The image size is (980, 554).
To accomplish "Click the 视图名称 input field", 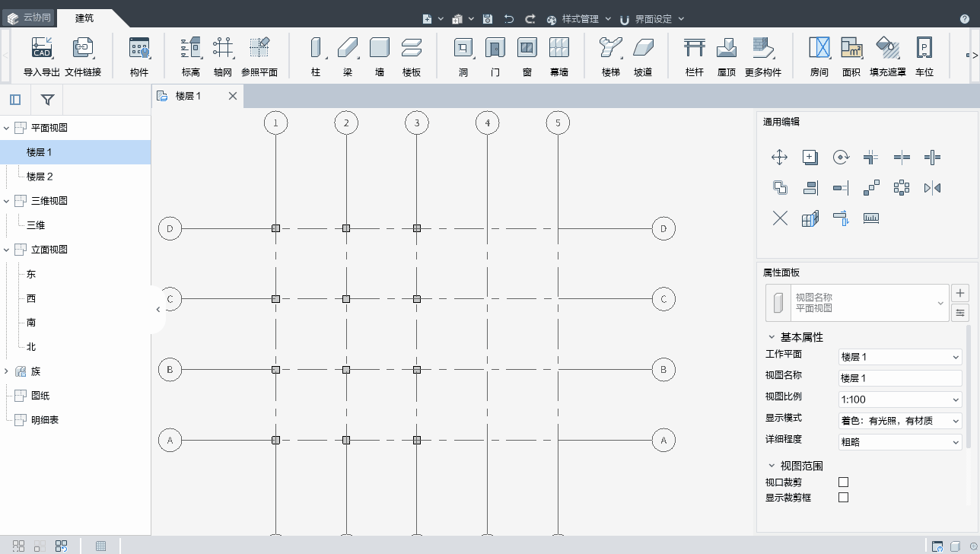I will tap(900, 378).
